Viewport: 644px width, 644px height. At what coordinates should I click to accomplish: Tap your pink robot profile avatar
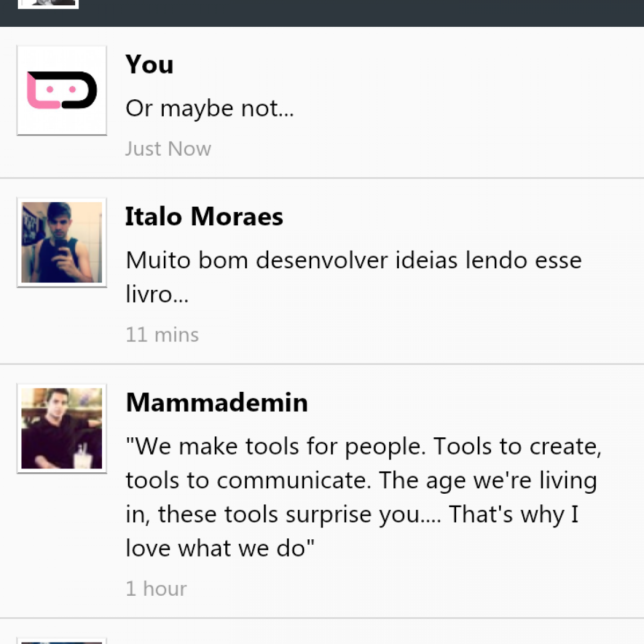[62, 90]
